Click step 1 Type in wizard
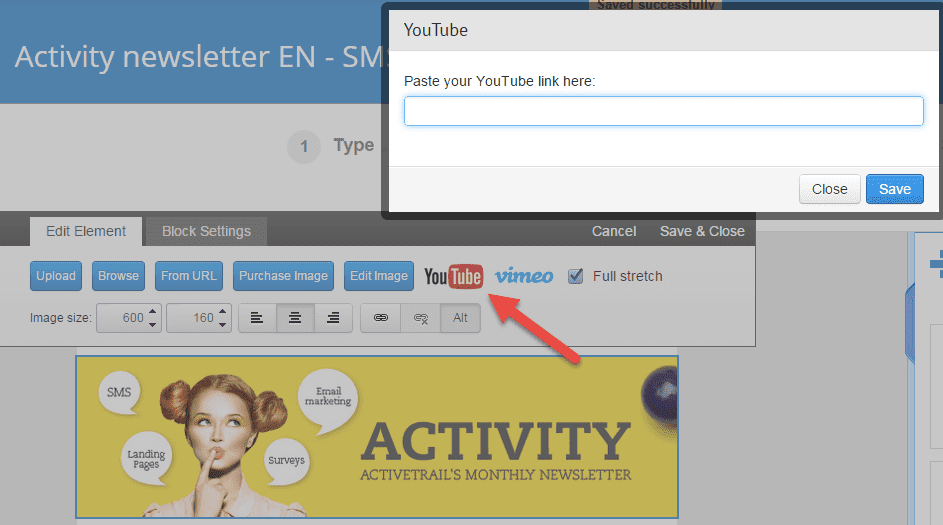Viewport: 943px width, 525px height. (331, 146)
